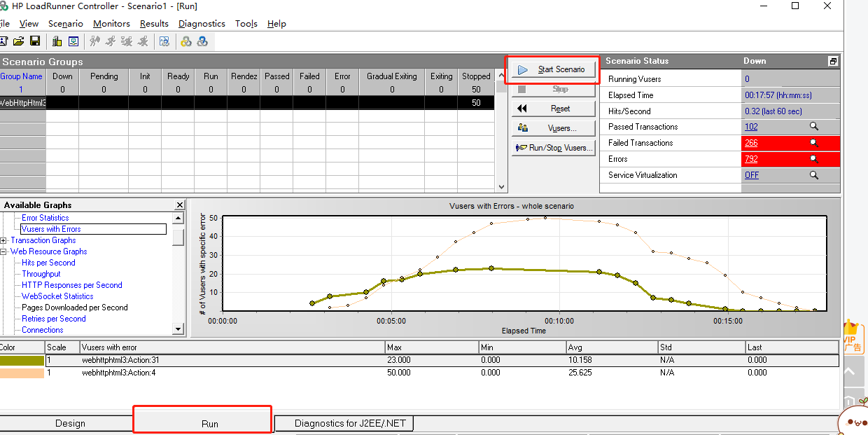Click the VIP badge on right edge
Screen dimensions: 868x435
point(853,337)
